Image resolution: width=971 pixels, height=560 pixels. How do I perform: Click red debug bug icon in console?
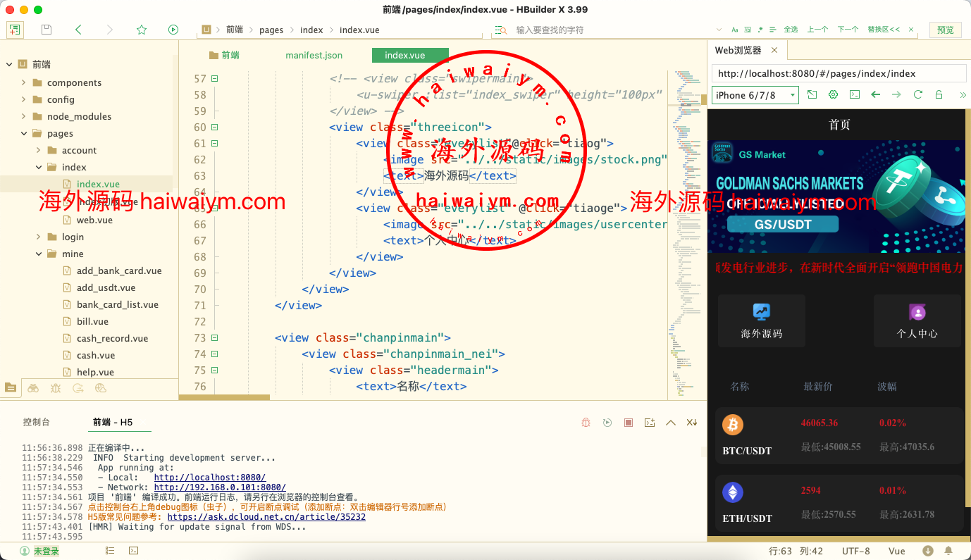(x=586, y=423)
